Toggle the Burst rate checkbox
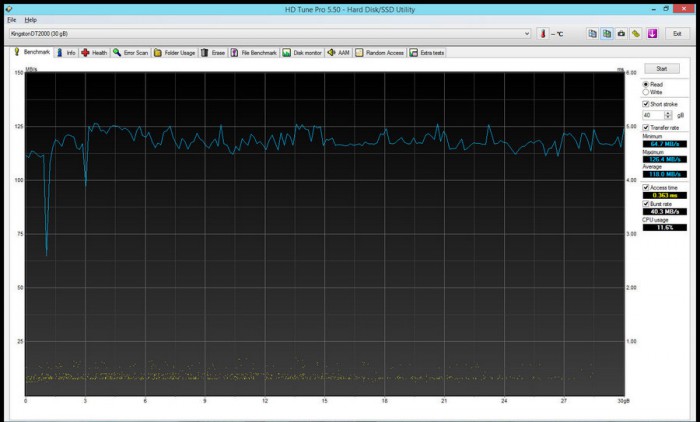 tap(646, 204)
